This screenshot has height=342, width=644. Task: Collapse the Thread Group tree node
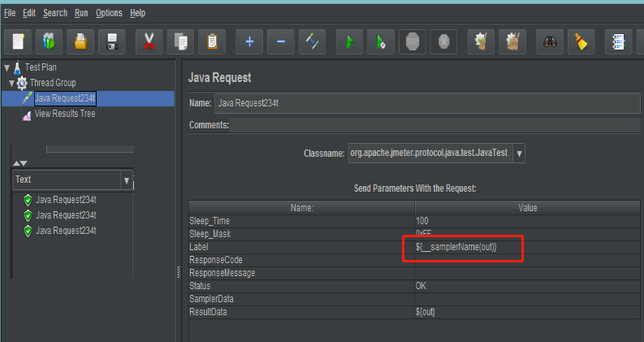(11, 84)
